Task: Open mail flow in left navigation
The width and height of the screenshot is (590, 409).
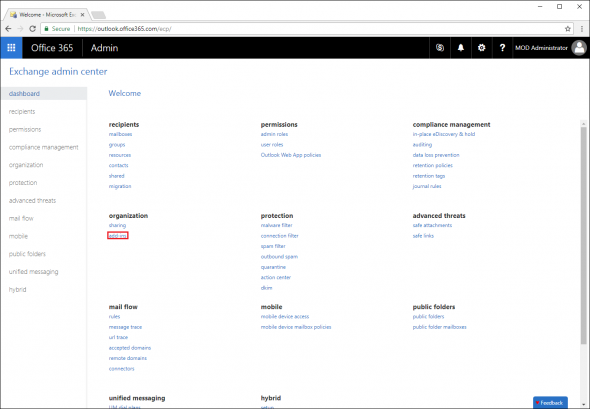Action: click(x=21, y=218)
